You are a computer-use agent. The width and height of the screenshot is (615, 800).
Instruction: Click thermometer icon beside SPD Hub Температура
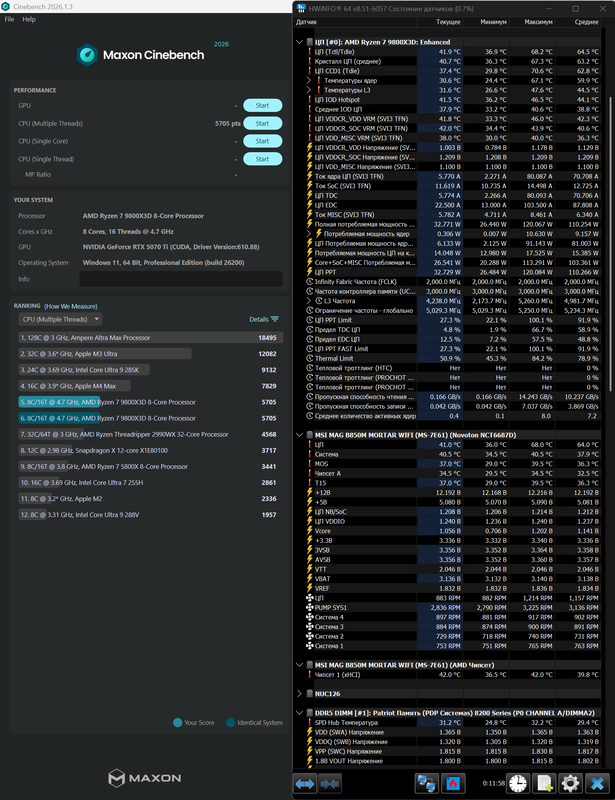(309, 722)
